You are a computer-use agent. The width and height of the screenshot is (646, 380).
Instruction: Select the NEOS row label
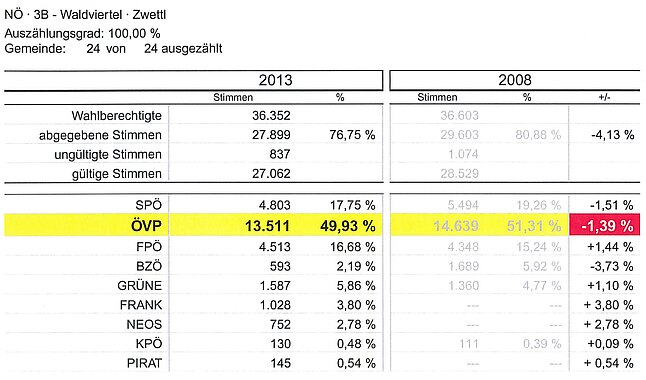click(144, 324)
